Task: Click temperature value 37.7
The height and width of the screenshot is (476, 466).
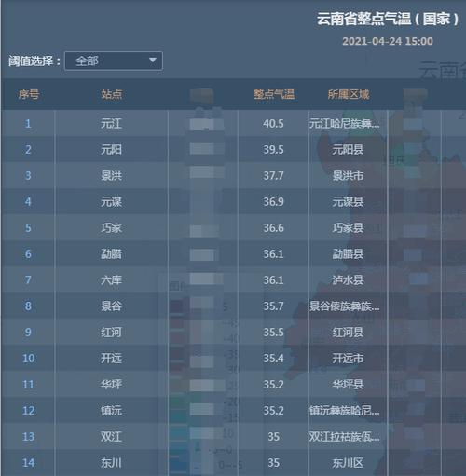Action: point(273,176)
